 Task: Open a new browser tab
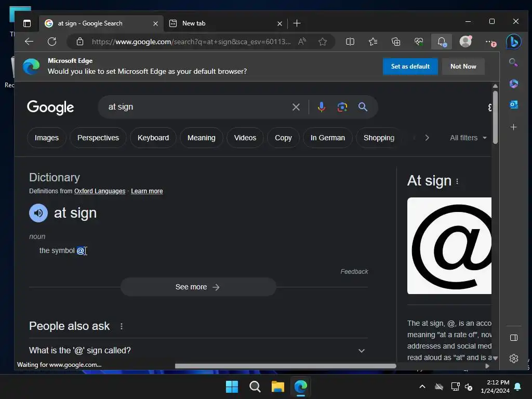pyautogui.click(x=297, y=23)
